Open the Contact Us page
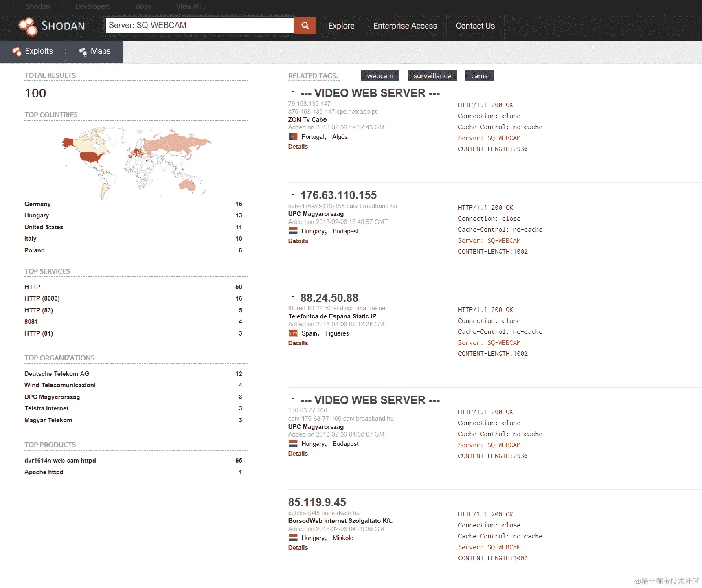Image resolution: width=702 pixels, height=588 pixels. [x=475, y=26]
